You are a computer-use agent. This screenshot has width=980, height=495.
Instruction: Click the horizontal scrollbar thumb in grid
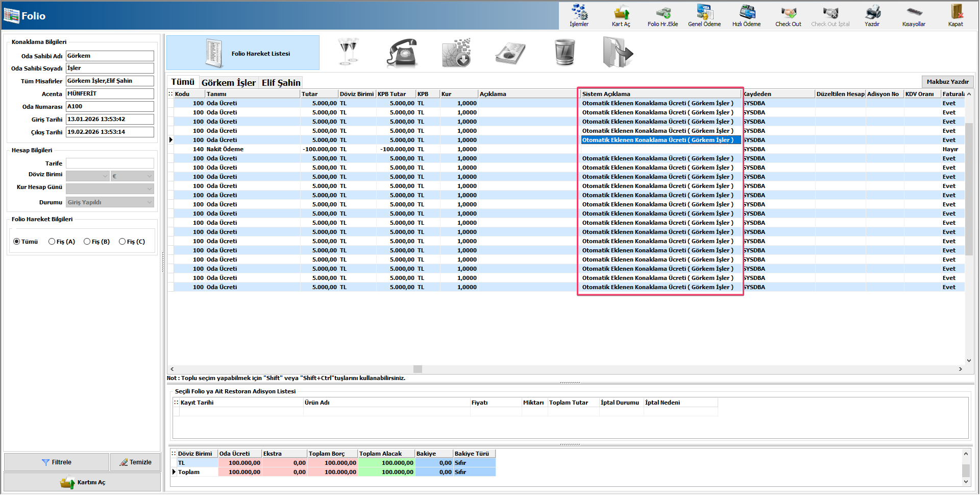point(418,369)
